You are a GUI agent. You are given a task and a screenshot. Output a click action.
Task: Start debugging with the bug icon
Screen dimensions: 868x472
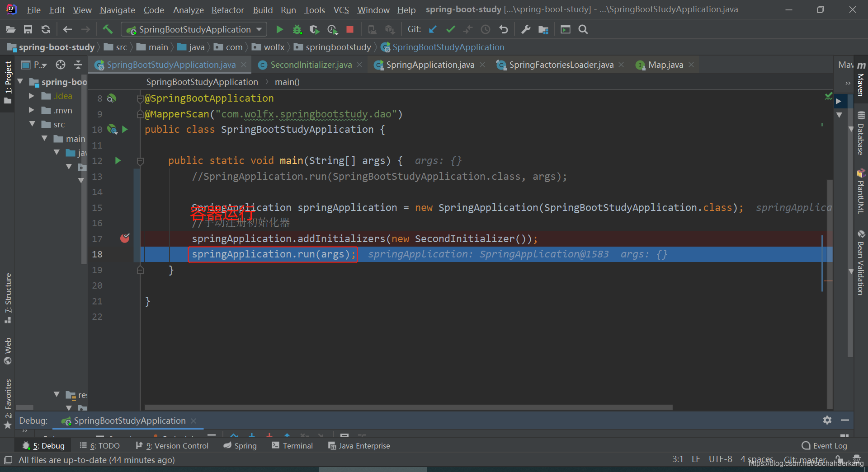click(x=297, y=29)
